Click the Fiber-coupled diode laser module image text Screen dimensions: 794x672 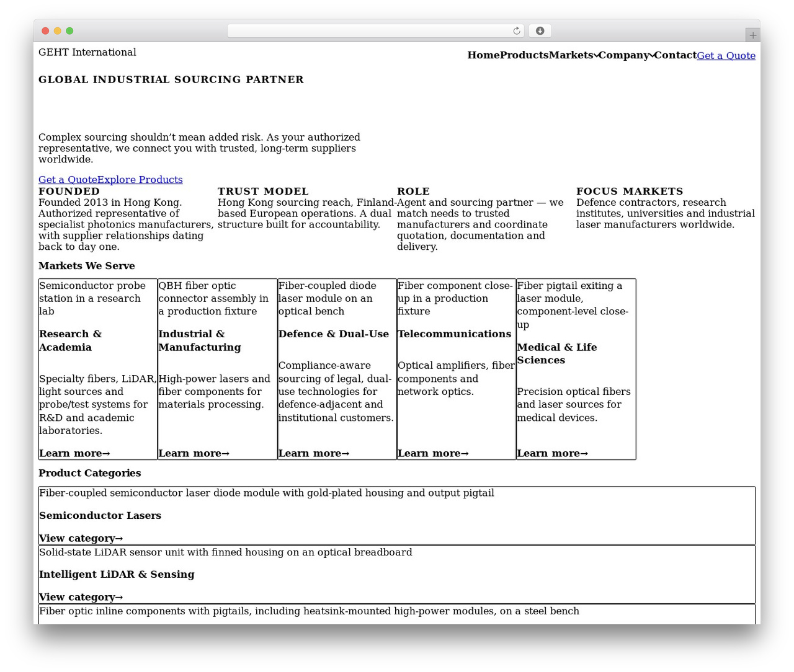point(328,298)
